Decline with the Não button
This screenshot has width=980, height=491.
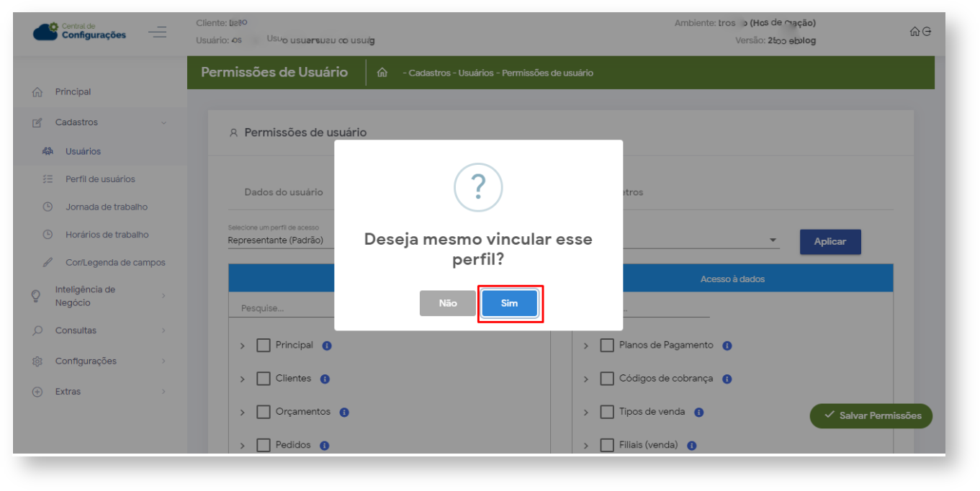point(448,303)
